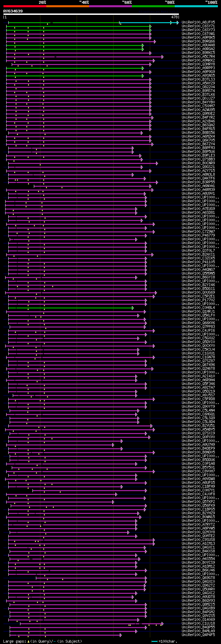This screenshot has height=644, width=221.
Task: Select the UniRef100_B0CNR9 label
Action: pyautogui.click(x=198, y=163)
